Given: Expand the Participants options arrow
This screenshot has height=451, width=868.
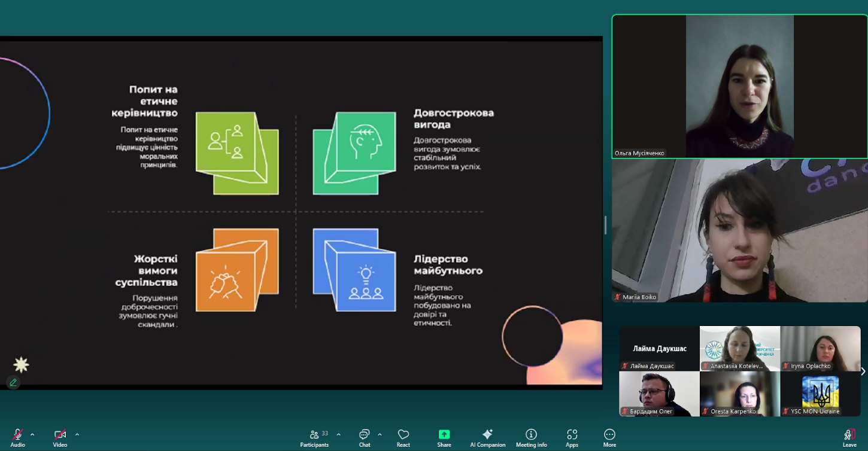Looking at the screenshot, I should coord(338,434).
